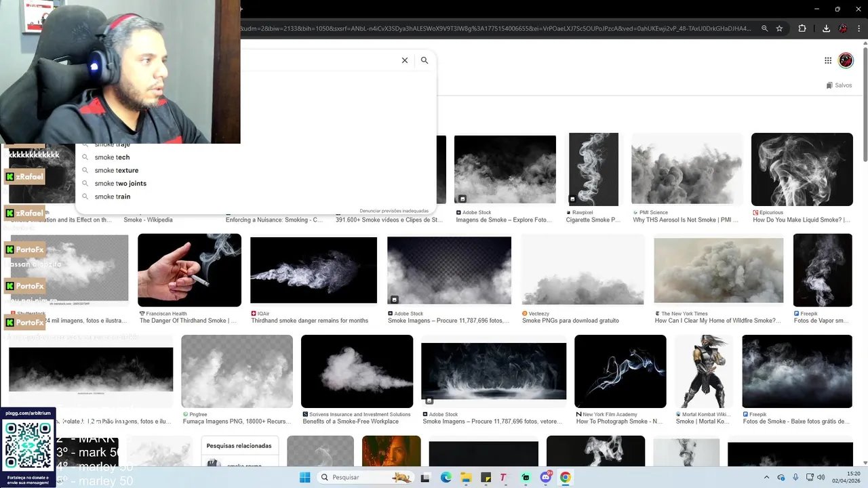The image size is (868, 488).
Task: Open the network tray icon
Action: click(x=809, y=477)
